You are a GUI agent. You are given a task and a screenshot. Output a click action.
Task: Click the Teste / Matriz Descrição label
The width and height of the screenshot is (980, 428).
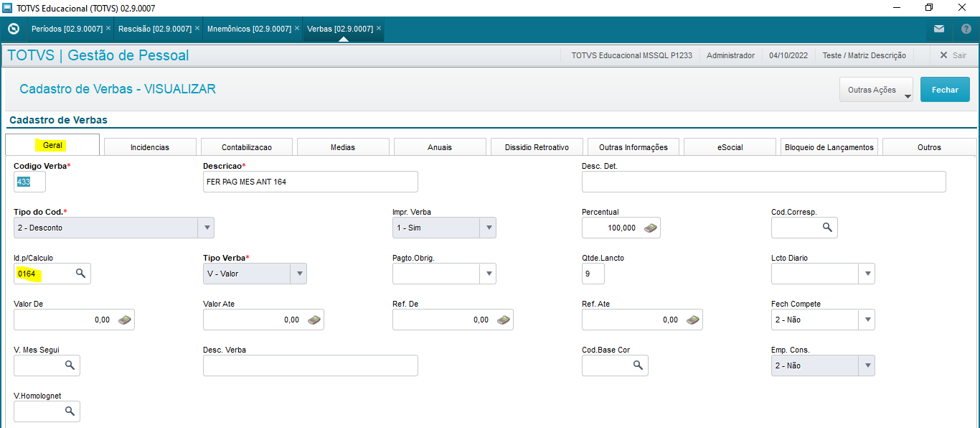[x=864, y=55]
